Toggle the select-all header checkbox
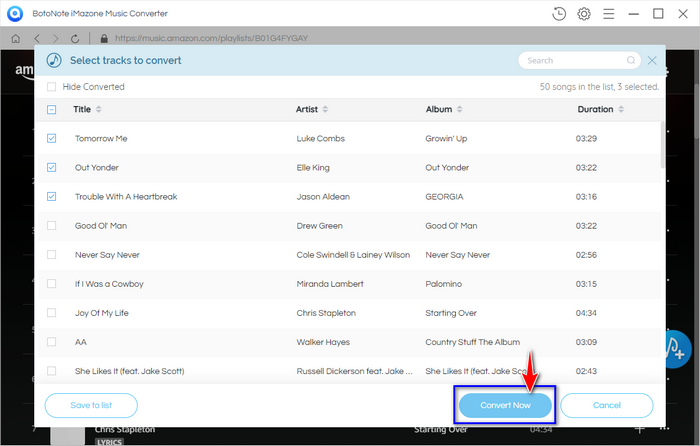 point(52,109)
